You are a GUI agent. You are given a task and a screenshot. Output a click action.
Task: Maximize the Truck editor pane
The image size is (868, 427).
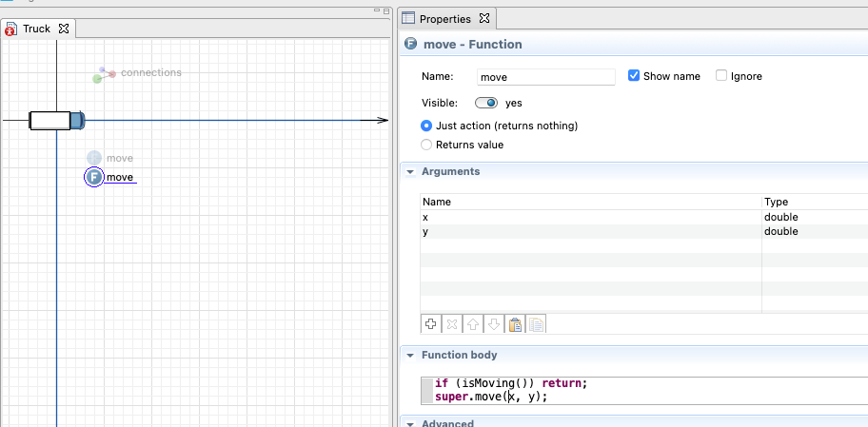click(386, 10)
